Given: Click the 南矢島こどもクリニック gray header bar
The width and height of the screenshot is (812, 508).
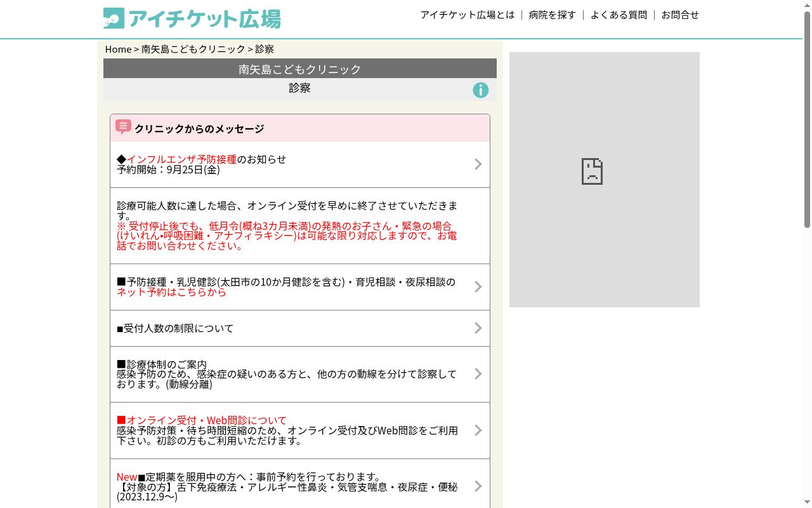Looking at the screenshot, I should pyautogui.click(x=300, y=69).
